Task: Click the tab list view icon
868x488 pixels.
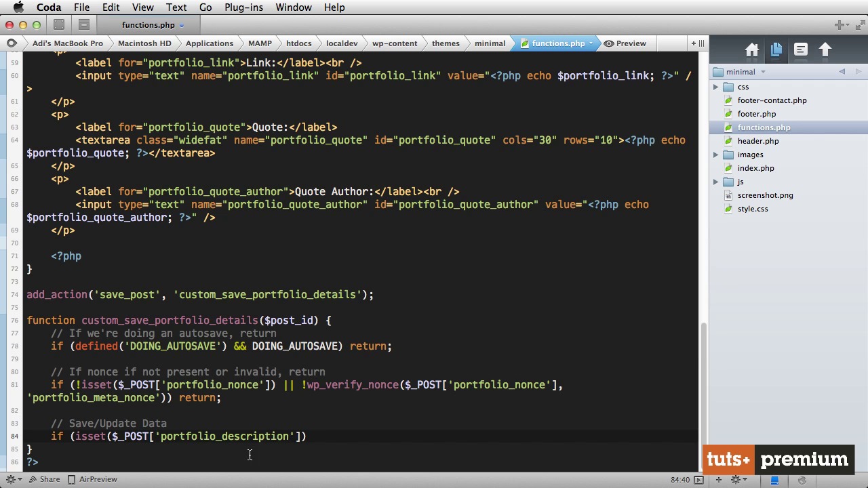Action: 84,25
